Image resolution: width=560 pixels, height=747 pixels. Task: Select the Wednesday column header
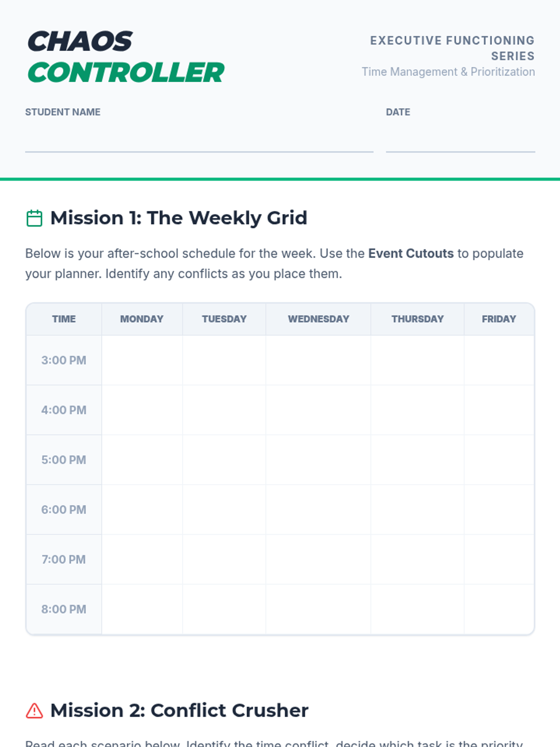click(318, 319)
